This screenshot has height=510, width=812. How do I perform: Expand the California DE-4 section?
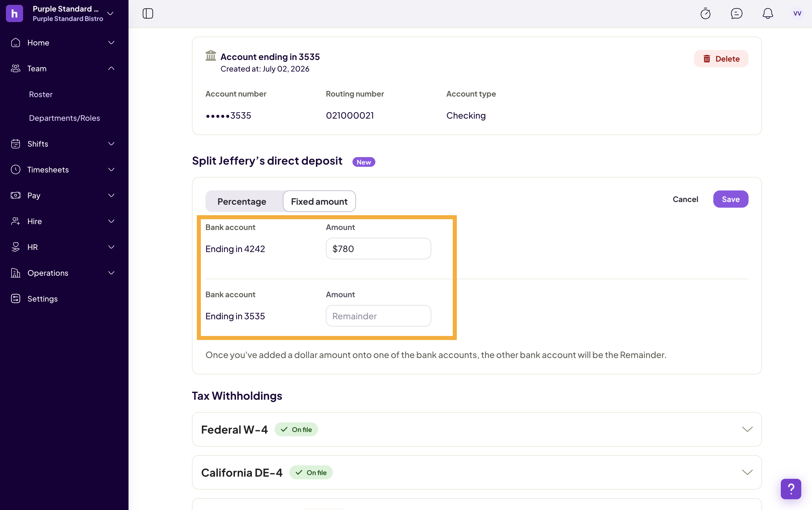(x=747, y=472)
